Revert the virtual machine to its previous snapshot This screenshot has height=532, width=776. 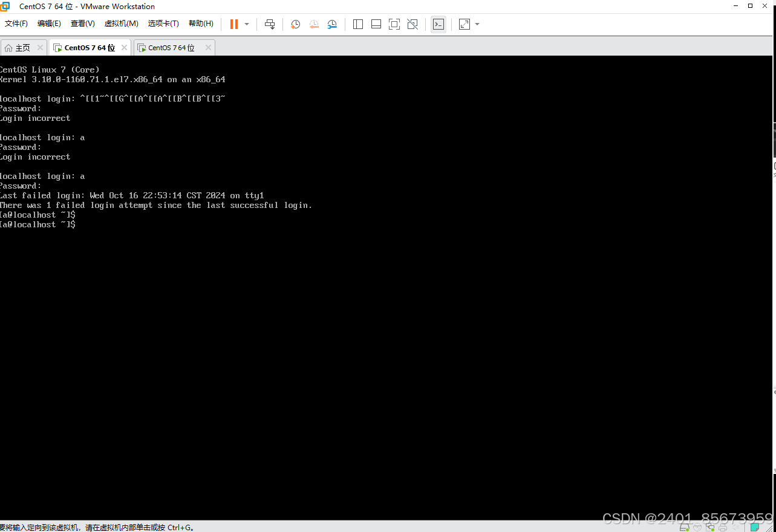click(x=314, y=24)
